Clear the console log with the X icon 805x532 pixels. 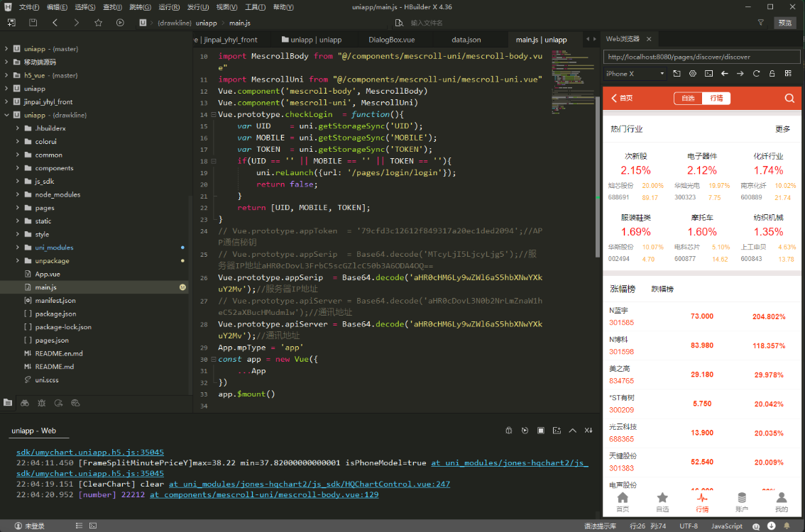coord(588,431)
